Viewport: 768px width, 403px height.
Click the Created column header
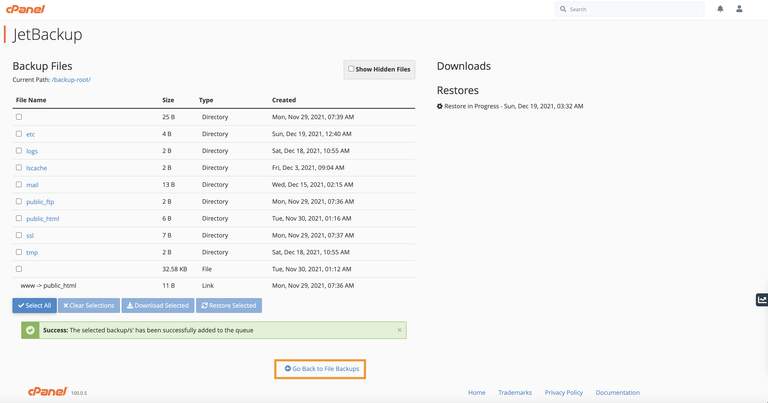click(x=284, y=100)
